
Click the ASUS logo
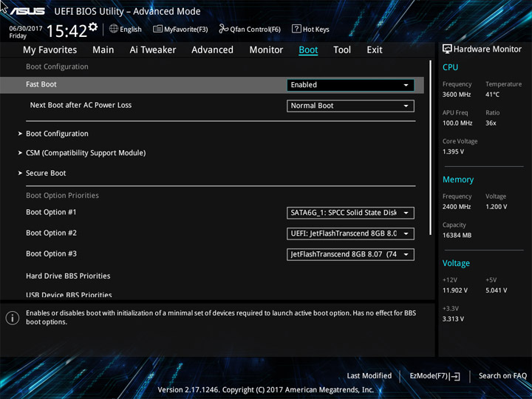point(27,11)
